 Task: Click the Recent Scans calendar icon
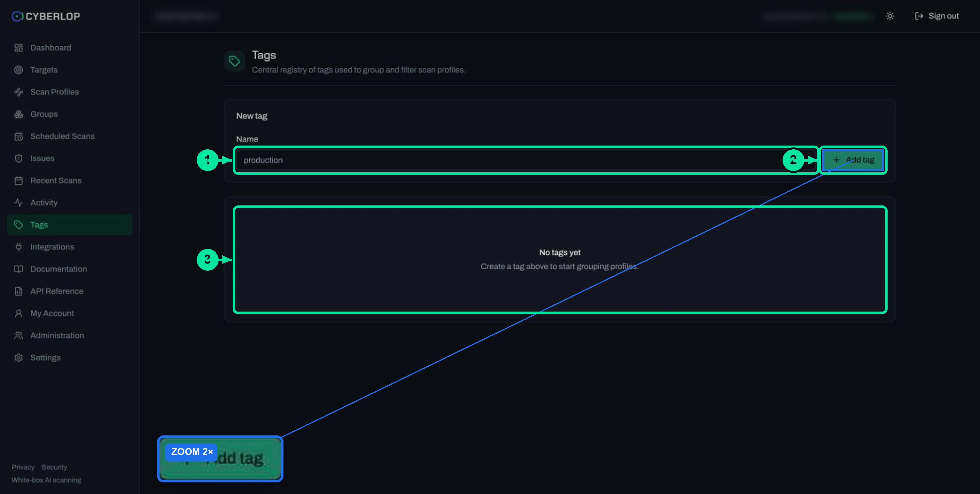tap(19, 181)
